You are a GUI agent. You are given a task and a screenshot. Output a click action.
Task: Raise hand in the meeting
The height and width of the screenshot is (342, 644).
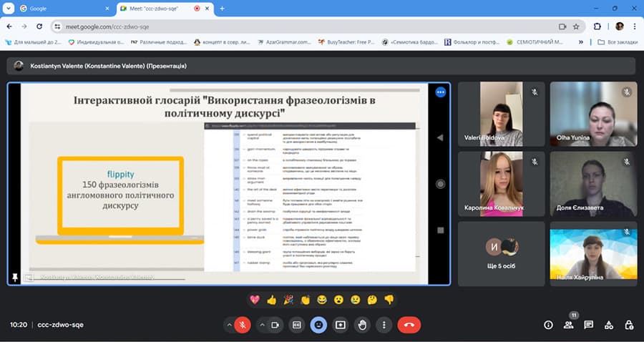pos(362,324)
